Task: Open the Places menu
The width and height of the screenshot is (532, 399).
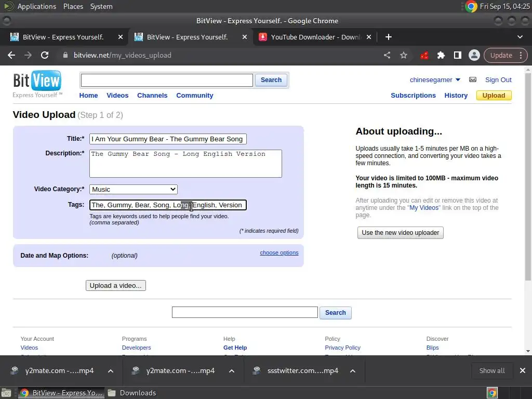Action: [x=73, y=6]
